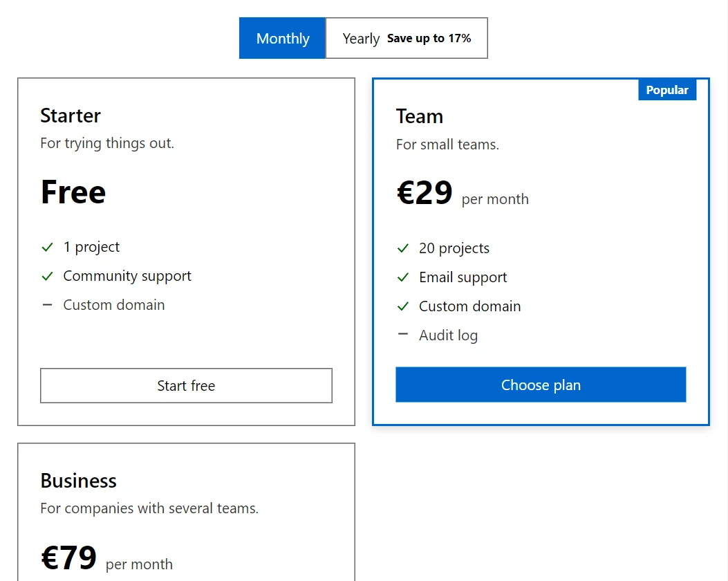Screen dimensions: 728x581
Task: Switch billing to Yearly
Action: tap(407, 38)
